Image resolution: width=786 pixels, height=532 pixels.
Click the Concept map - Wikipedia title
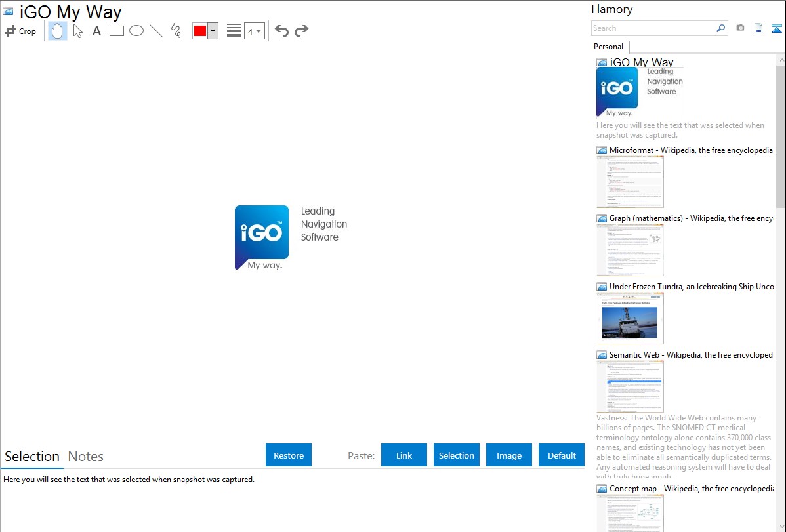pyautogui.click(x=691, y=488)
